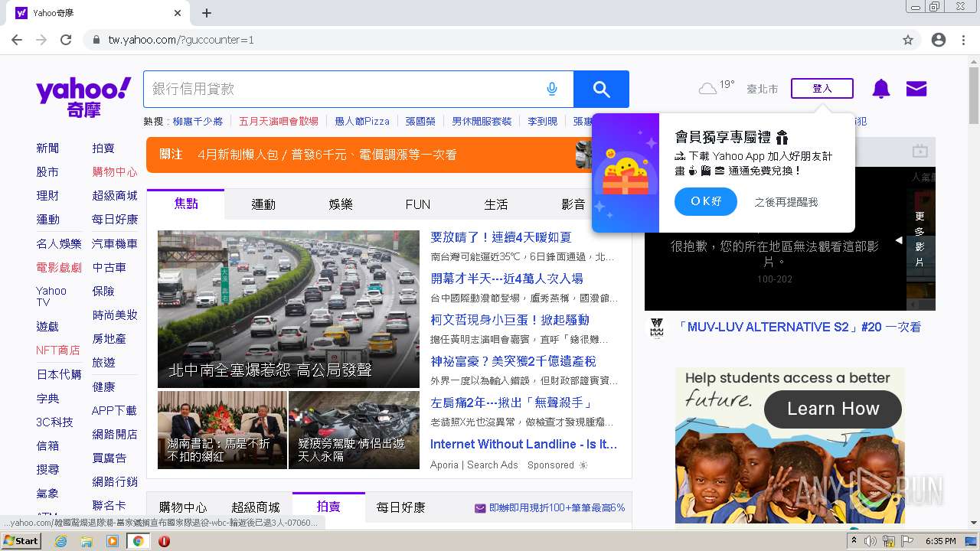Click trending search 五月天演唱會散場
The image size is (980, 551).
pyautogui.click(x=279, y=121)
